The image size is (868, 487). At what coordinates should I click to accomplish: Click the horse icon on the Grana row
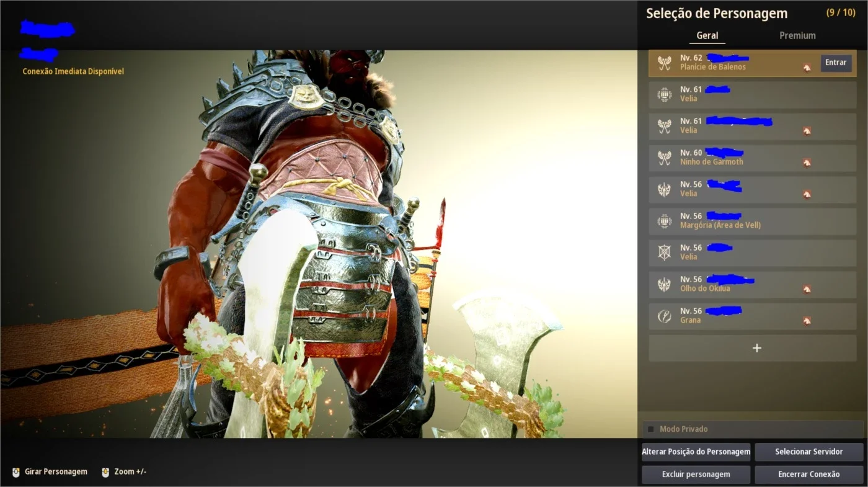[x=807, y=321]
